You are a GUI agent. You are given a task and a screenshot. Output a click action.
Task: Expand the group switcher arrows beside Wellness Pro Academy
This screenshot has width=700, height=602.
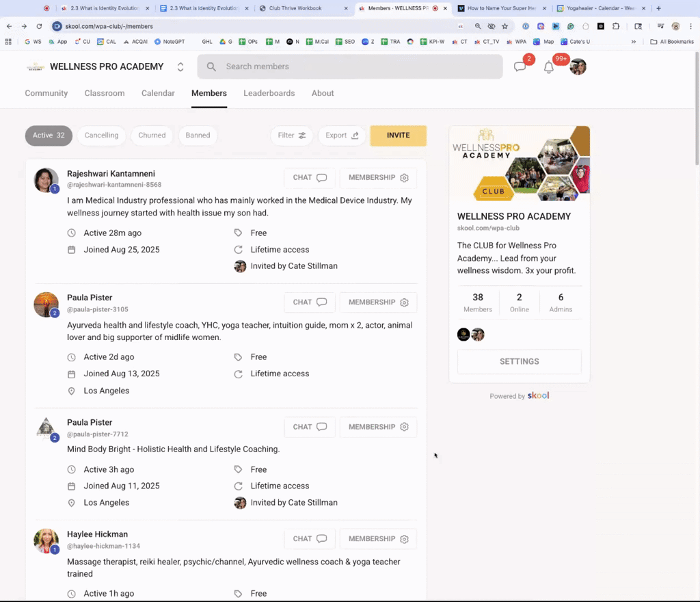[x=180, y=67]
